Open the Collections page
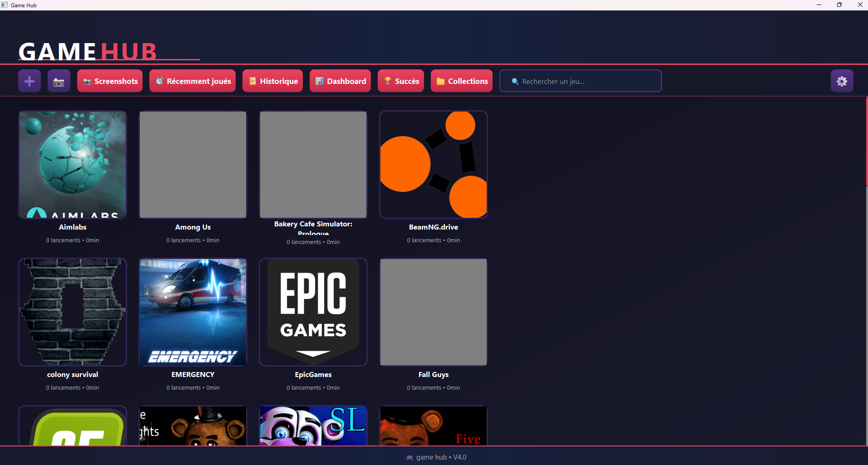The height and width of the screenshot is (465, 868). pos(462,81)
